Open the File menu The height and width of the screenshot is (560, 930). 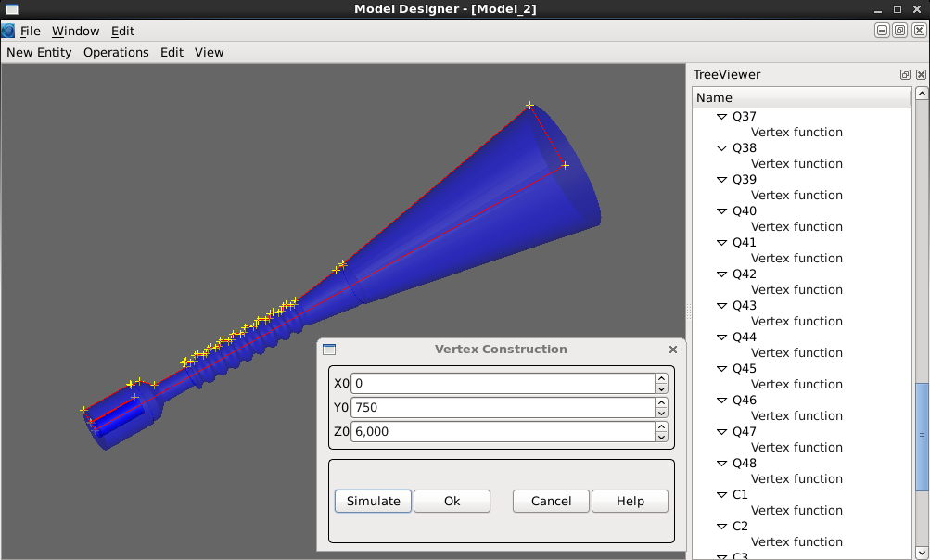coord(30,31)
